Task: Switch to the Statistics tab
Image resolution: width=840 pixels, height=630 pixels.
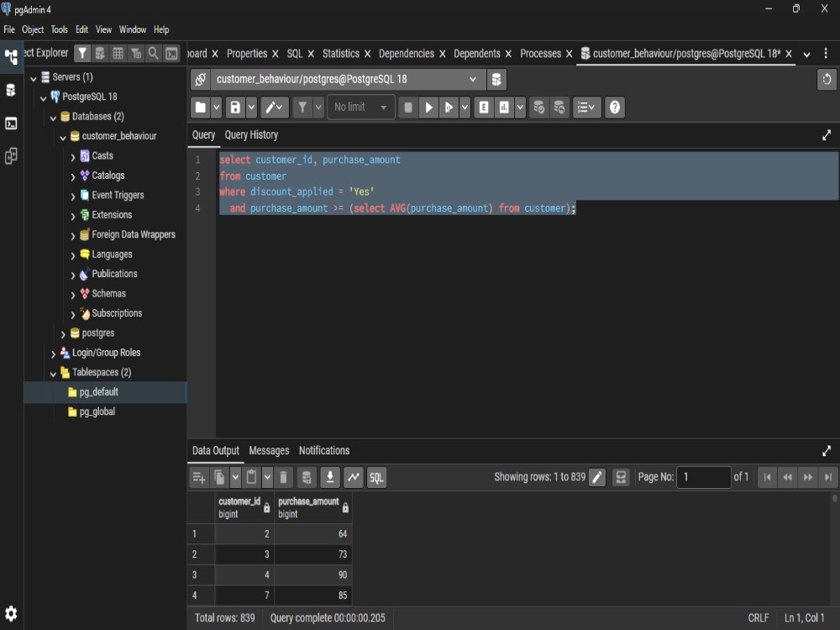Action: (341, 54)
